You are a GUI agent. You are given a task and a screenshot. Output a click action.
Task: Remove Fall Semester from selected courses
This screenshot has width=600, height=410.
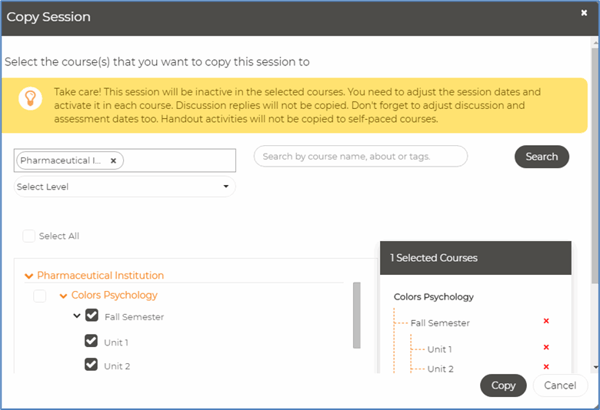[546, 321]
